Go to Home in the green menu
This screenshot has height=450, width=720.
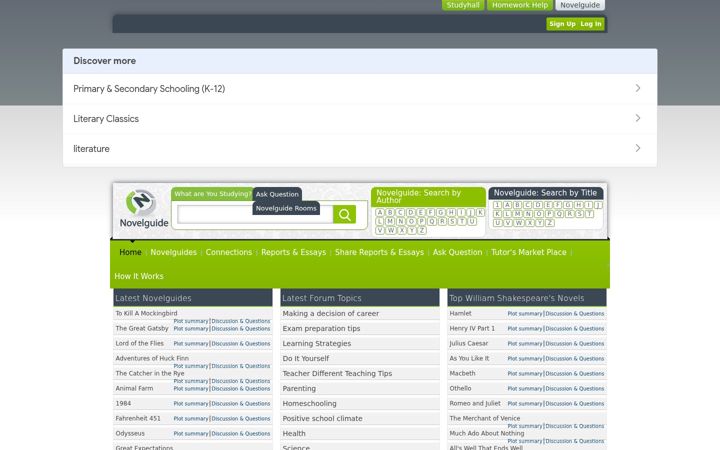[130, 252]
